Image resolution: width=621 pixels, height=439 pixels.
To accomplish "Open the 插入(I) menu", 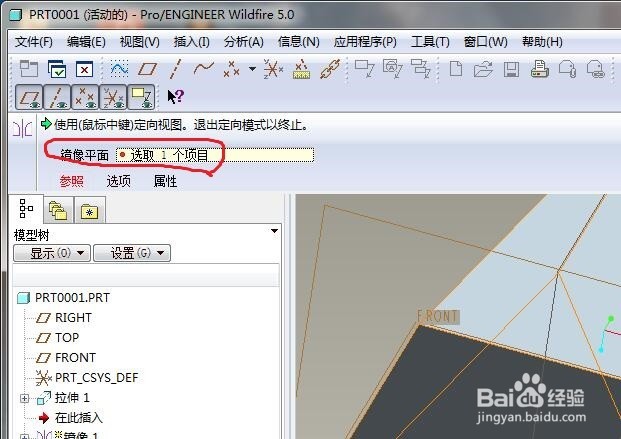I will pyautogui.click(x=191, y=42).
